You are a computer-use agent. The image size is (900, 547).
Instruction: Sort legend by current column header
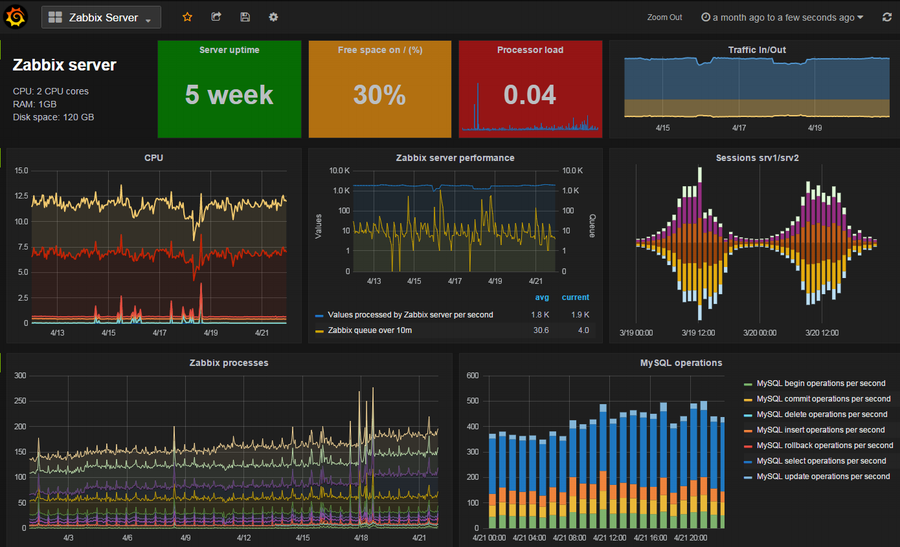point(575,297)
